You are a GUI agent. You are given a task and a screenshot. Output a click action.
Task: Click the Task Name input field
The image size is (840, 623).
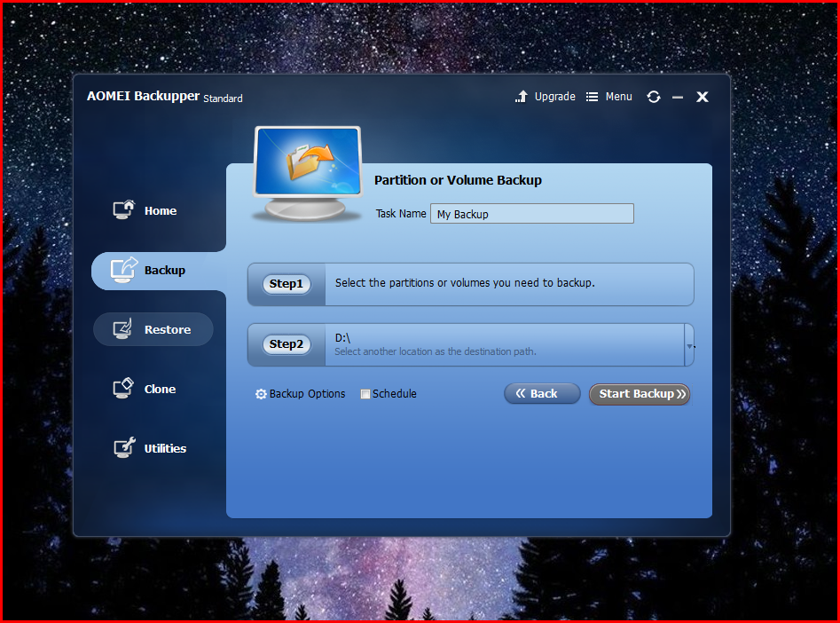coord(532,214)
